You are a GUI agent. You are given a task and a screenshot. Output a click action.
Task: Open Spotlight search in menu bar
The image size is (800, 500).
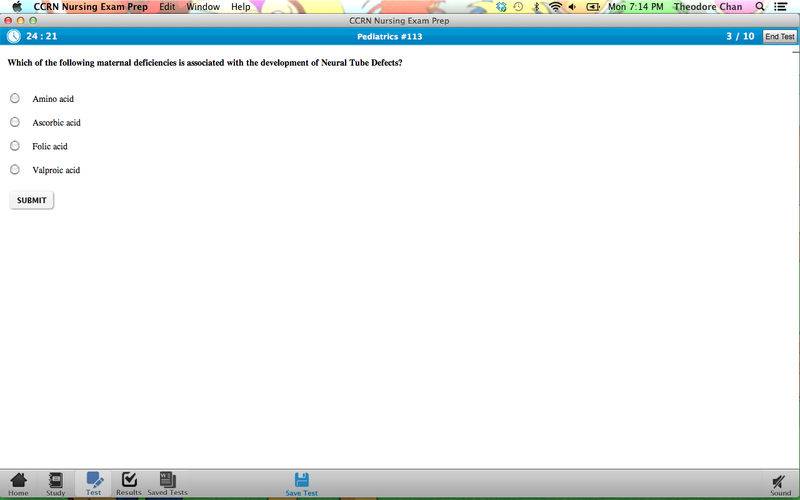[760, 7]
